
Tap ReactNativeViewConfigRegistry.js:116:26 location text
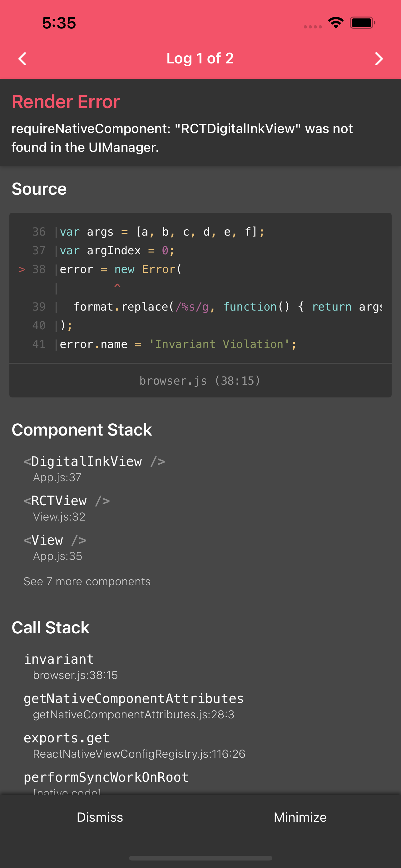(x=139, y=754)
